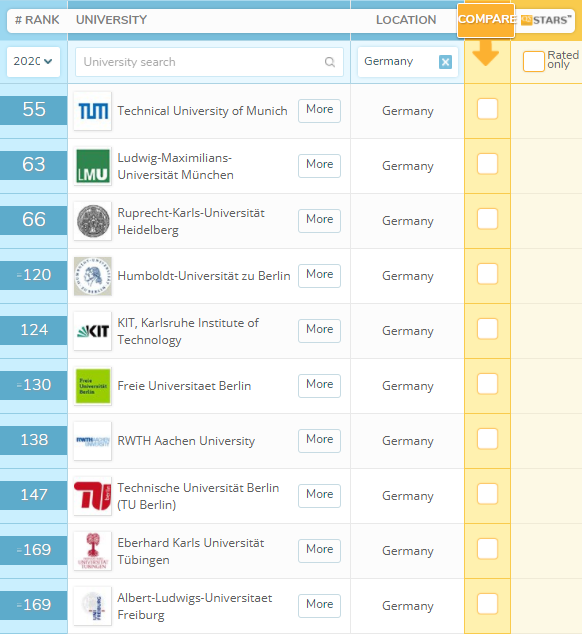Click the Universität Tübingen logo

pyautogui.click(x=93, y=551)
